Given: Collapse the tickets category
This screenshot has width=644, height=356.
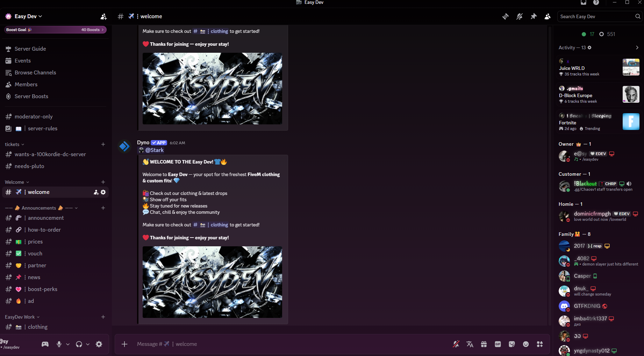Looking at the screenshot, I should 15,144.
